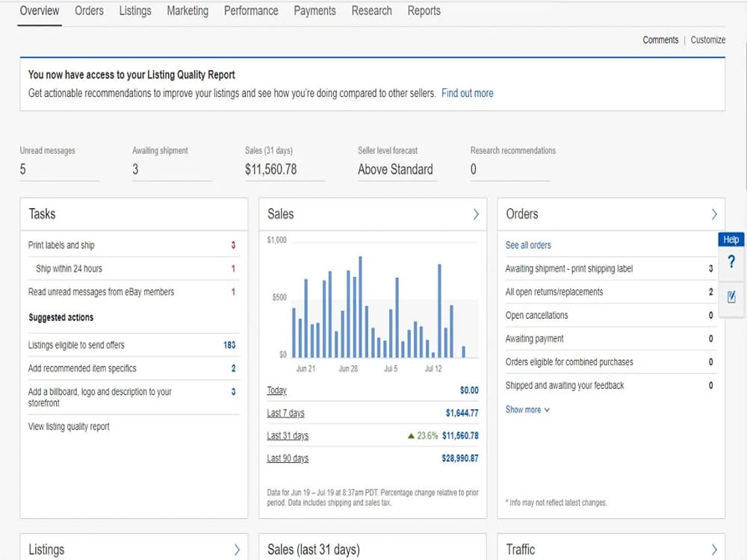
Task: Expand the Listings panel chevron
Action: coord(237,550)
